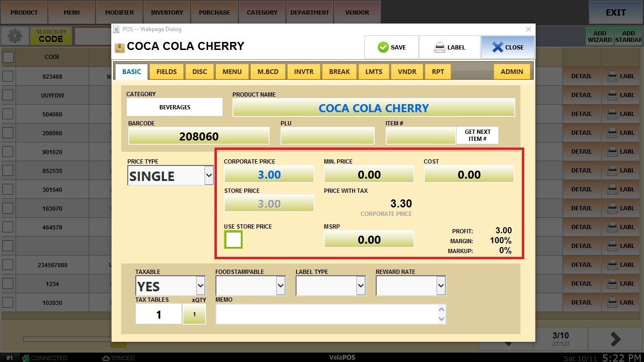
Task: Open the RPT tab
Action: pos(438,72)
